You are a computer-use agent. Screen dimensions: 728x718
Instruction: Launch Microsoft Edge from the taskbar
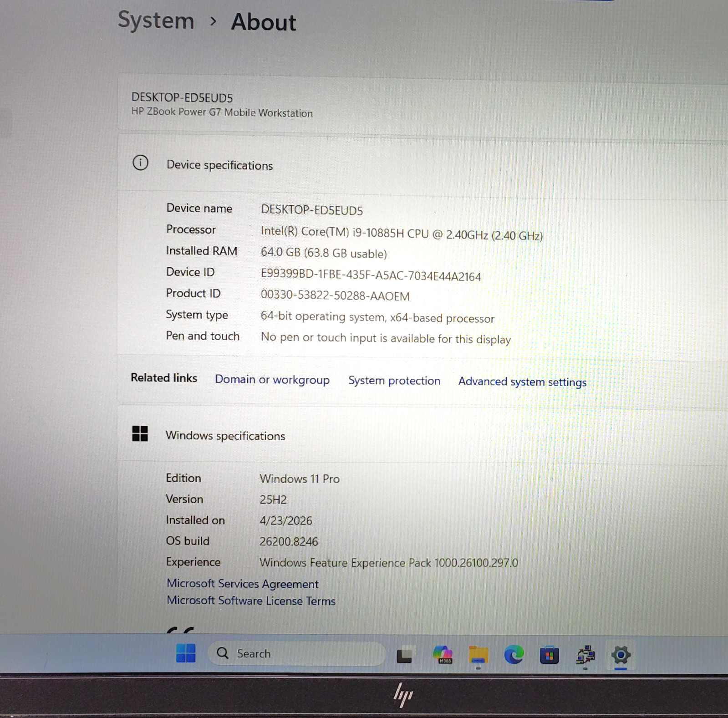coord(514,655)
